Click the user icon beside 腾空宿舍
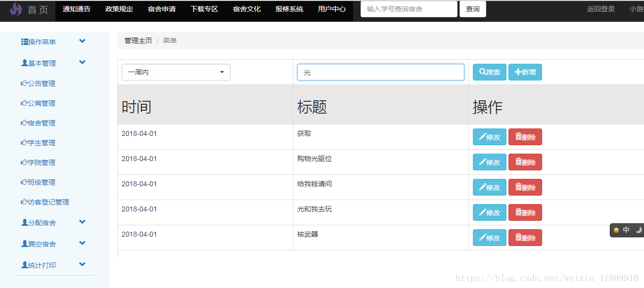The width and height of the screenshot is (644, 288). point(25,244)
